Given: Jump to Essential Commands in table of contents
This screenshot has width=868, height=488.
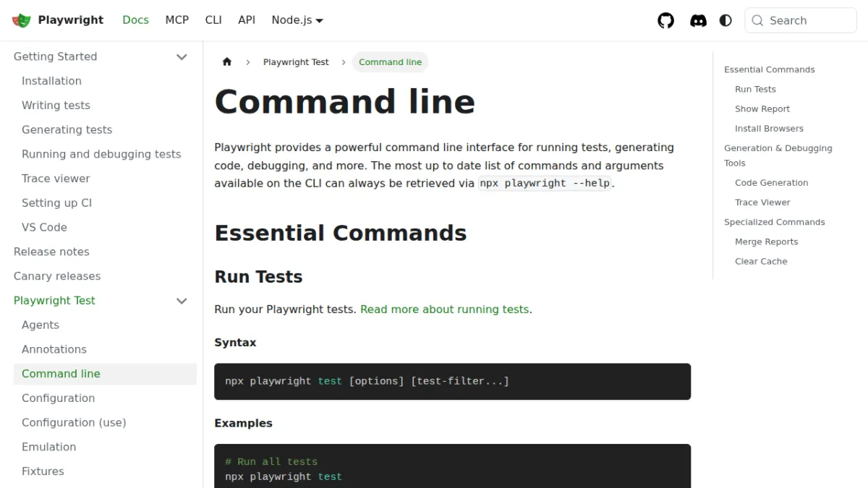Looking at the screenshot, I should click(x=769, y=69).
